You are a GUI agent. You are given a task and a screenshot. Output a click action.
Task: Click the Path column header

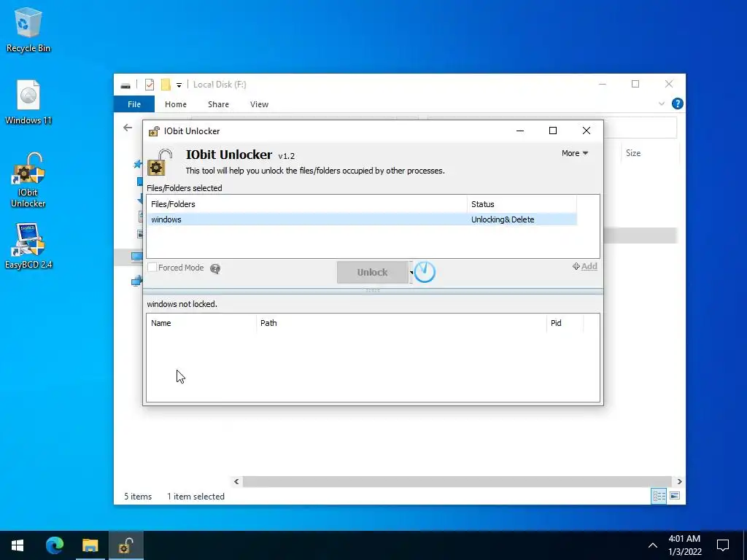coord(401,323)
